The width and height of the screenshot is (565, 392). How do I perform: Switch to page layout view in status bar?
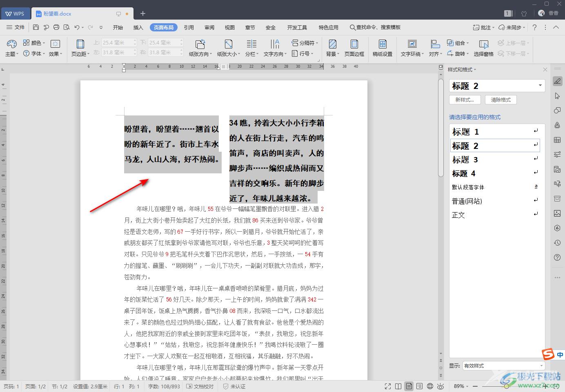[409, 386]
